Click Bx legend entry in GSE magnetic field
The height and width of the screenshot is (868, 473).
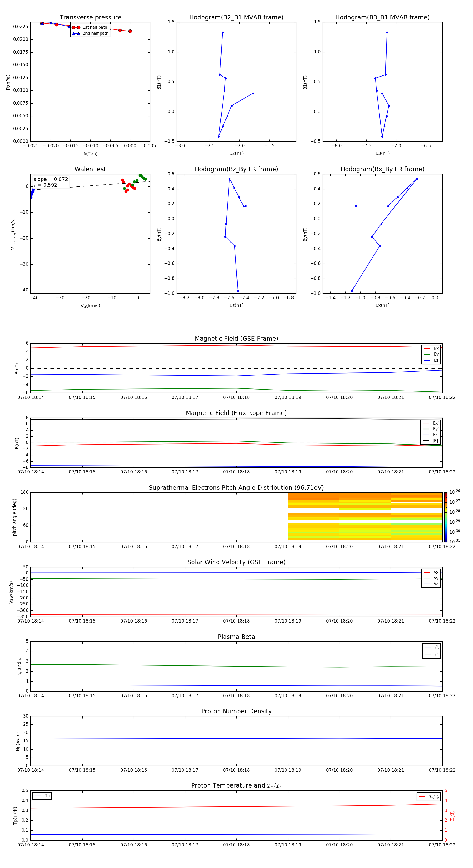point(431,349)
